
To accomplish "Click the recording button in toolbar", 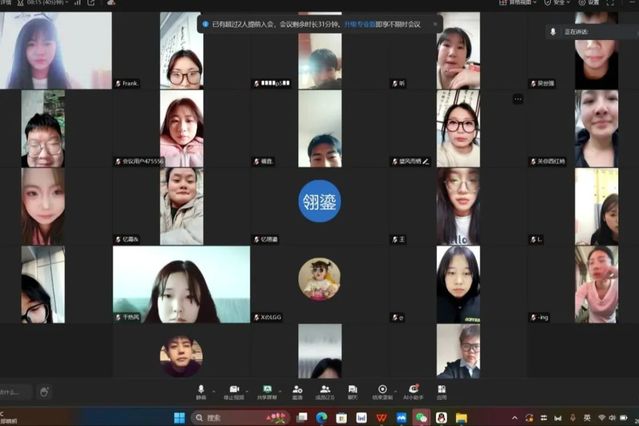I will pos(382,392).
